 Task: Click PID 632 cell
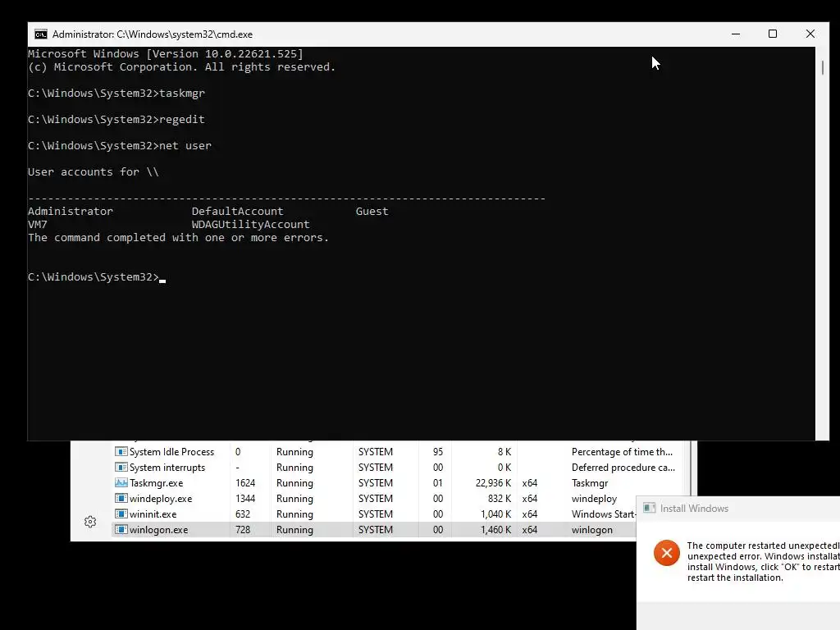pos(243,514)
